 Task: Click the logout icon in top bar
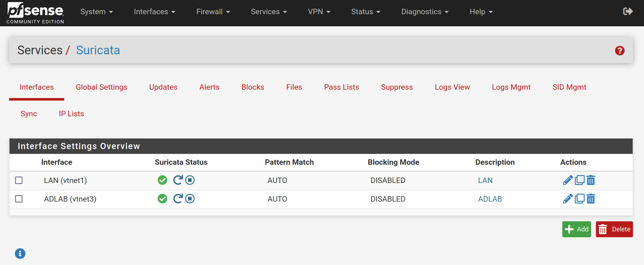[628, 11]
